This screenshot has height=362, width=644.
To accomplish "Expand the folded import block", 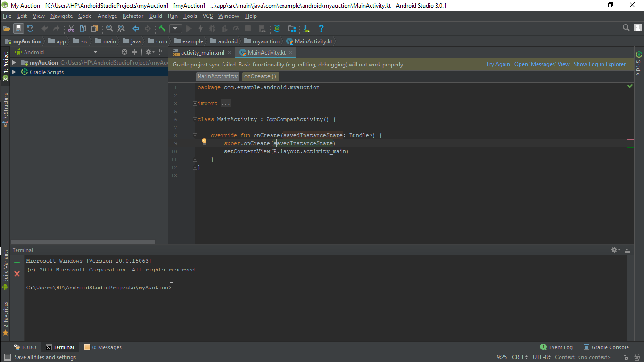I will pyautogui.click(x=195, y=103).
